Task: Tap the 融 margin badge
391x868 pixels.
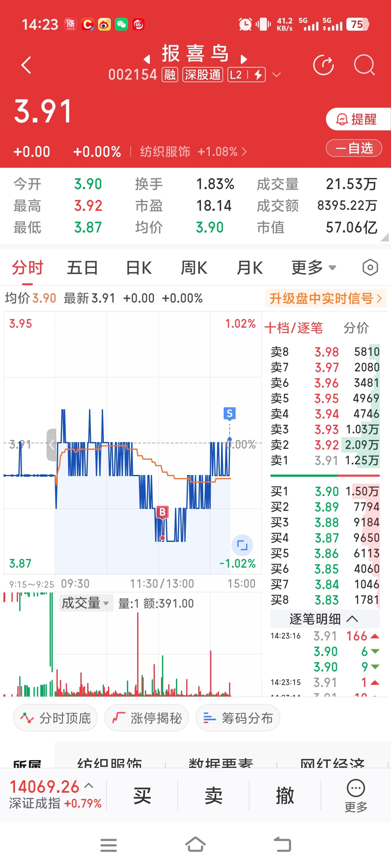Action: pos(170,74)
